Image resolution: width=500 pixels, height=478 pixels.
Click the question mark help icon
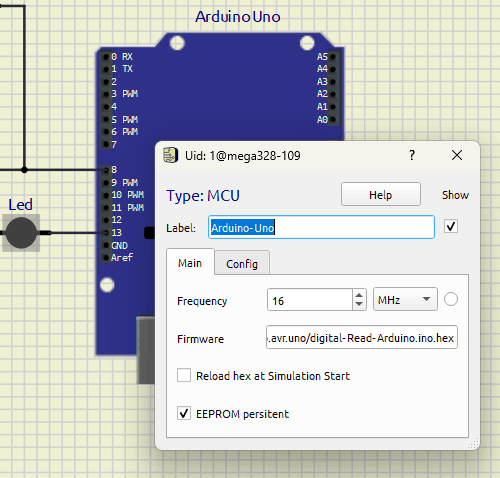(x=412, y=155)
